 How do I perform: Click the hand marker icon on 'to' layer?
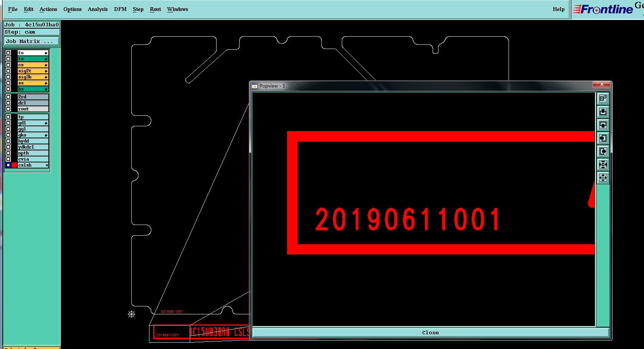click(46, 53)
